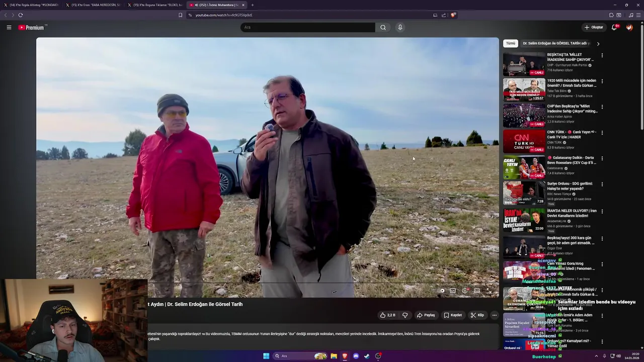This screenshot has height=362, width=644.
Task: Click the youtube.com address bar URL
Action: click(224, 15)
